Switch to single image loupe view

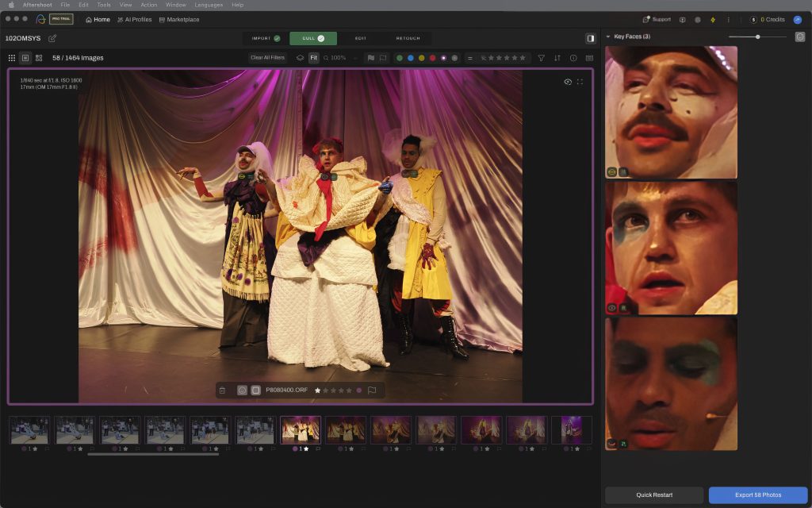click(x=25, y=58)
